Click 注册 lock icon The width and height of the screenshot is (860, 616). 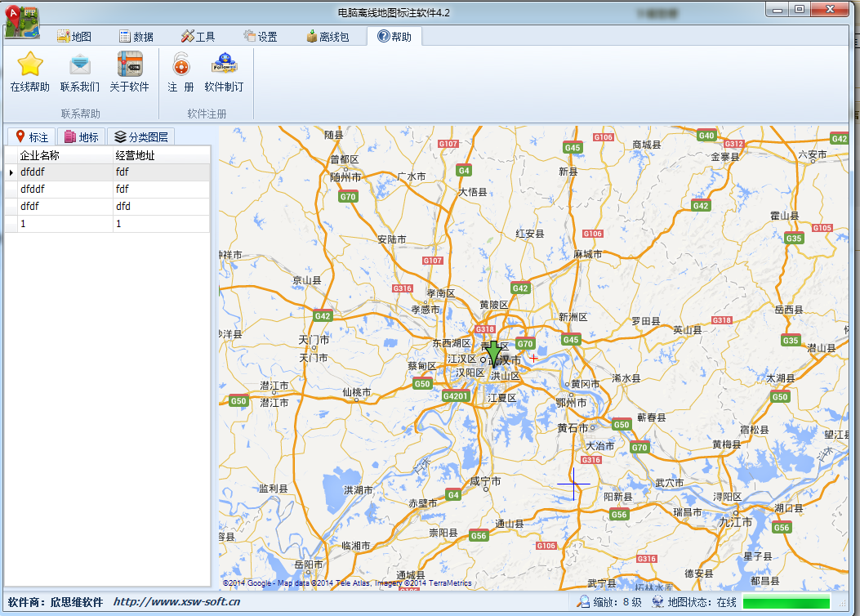click(x=180, y=65)
